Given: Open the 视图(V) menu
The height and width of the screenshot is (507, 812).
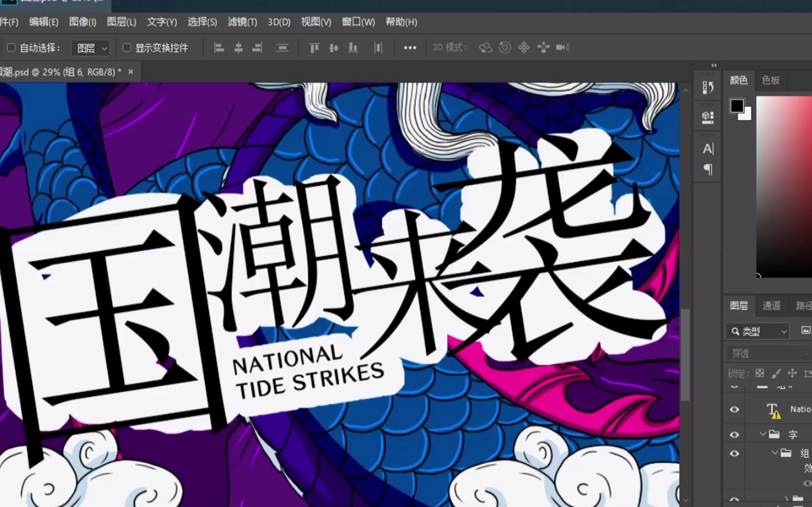Looking at the screenshot, I should pyautogui.click(x=316, y=22).
